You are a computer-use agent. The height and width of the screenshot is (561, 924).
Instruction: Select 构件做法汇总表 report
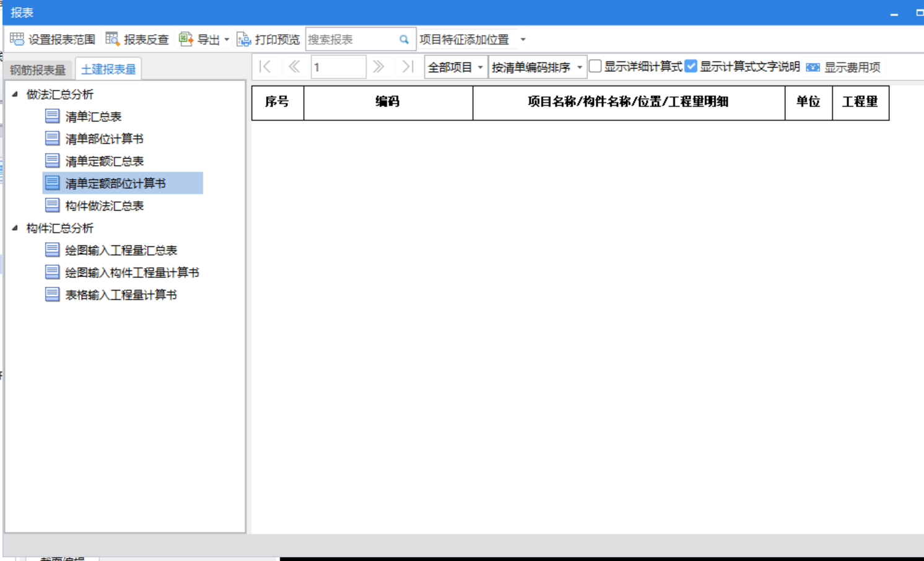coord(105,206)
